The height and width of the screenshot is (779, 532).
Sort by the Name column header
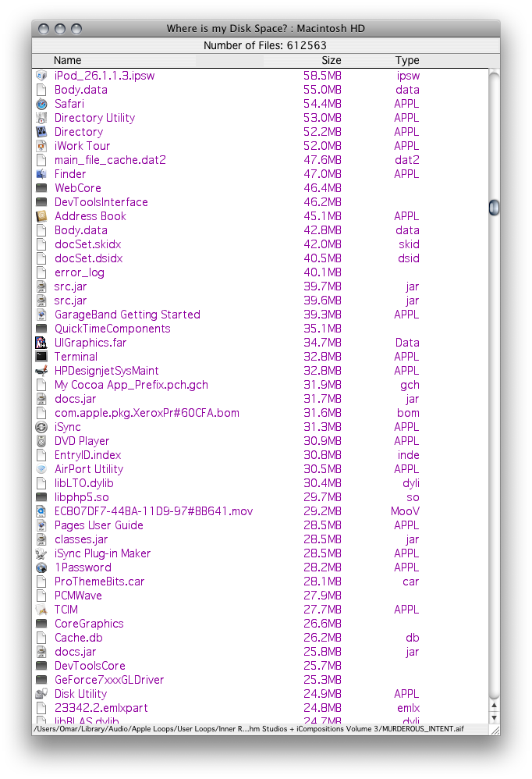[68, 61]
